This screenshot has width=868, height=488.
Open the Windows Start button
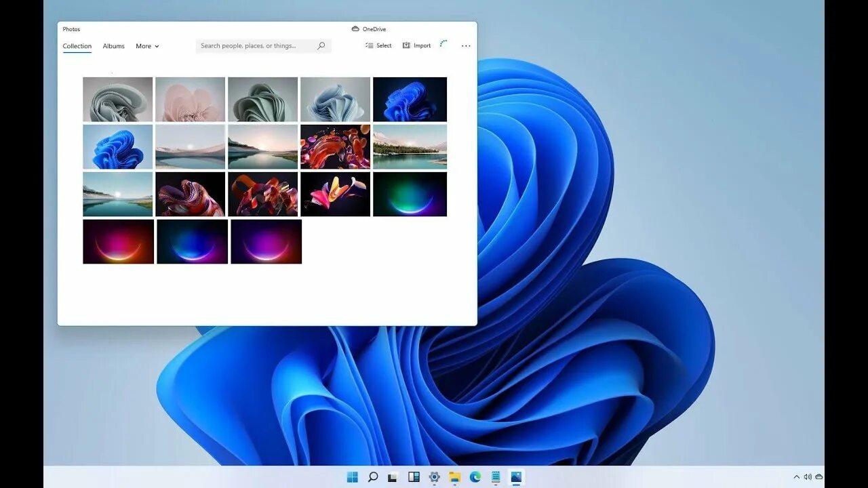353,477
